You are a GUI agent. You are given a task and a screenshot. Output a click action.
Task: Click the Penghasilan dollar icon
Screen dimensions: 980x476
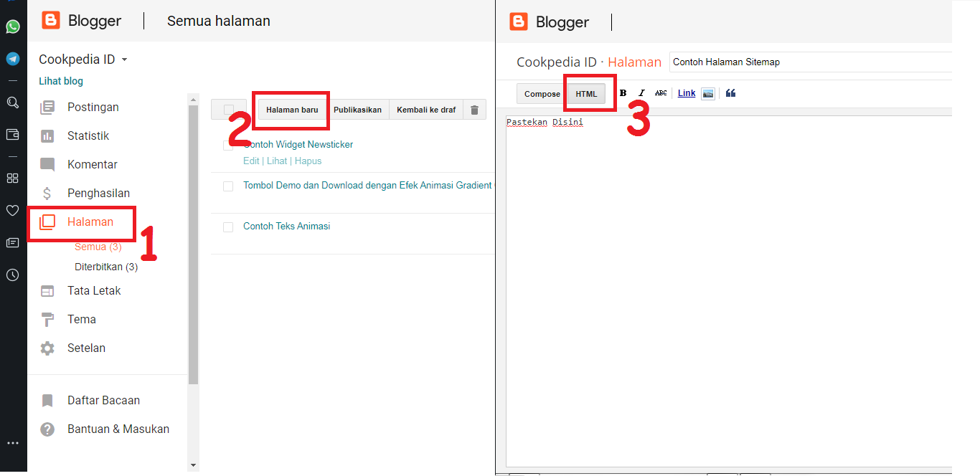tap(47, 194)
